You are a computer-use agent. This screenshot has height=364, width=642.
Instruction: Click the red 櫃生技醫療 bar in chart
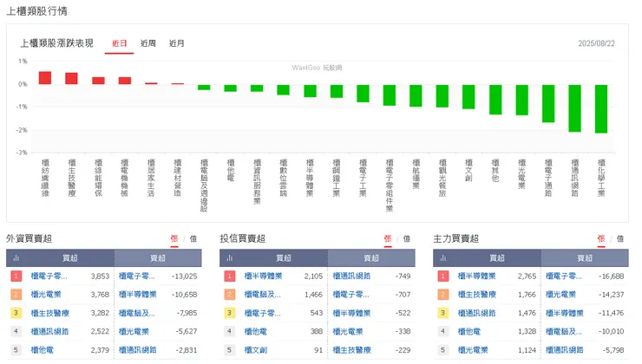[x=71, y=79]
